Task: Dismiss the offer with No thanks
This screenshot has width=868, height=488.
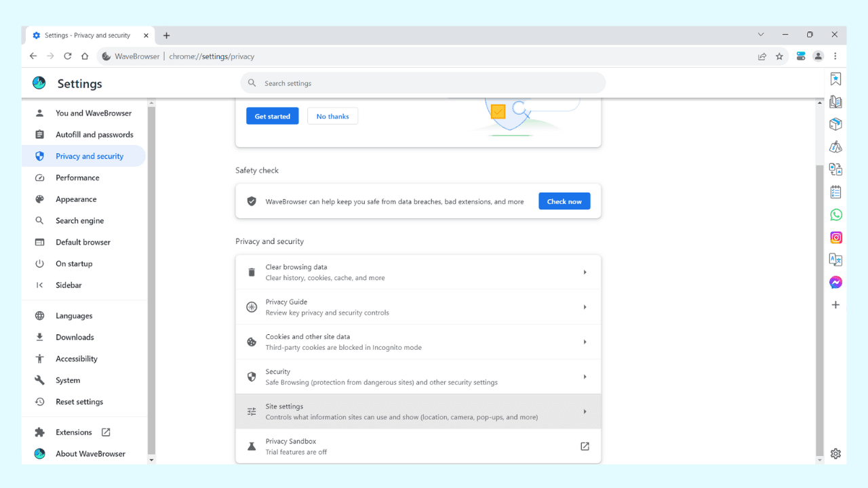Action: pos(332,115)
